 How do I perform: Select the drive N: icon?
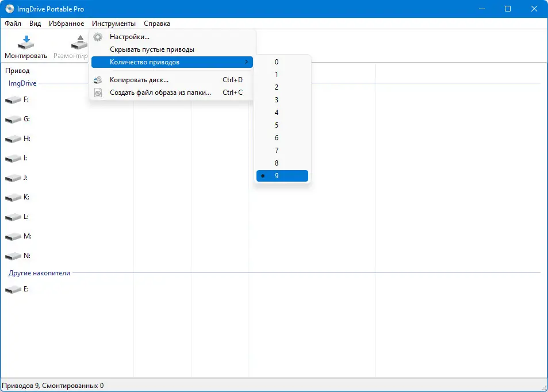(x=13, y=255)
